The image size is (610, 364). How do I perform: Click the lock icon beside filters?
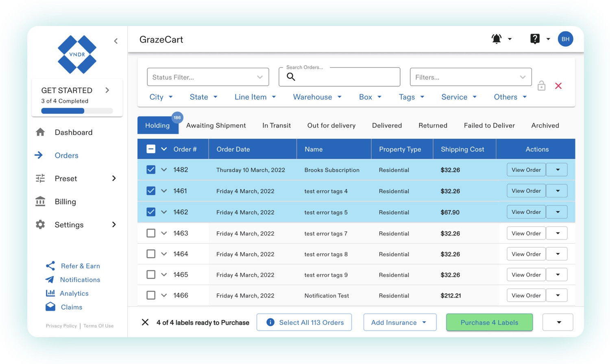pos(541,85)
